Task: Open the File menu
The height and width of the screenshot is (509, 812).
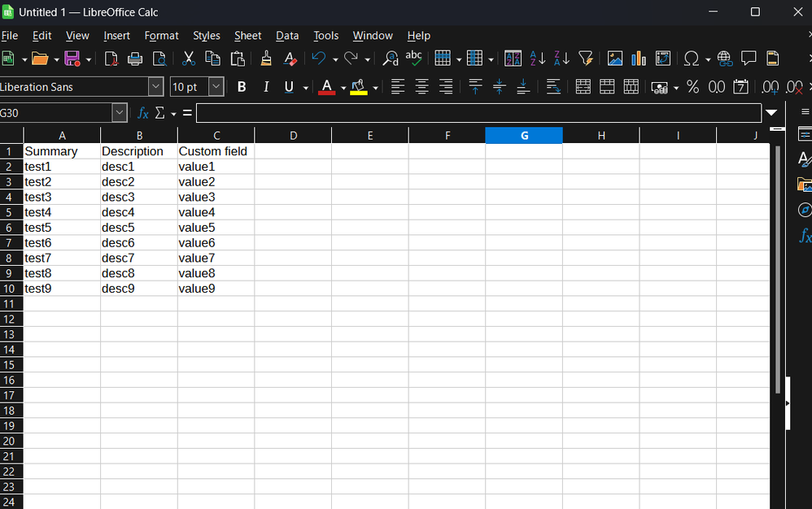Action: tap(10, 36)
